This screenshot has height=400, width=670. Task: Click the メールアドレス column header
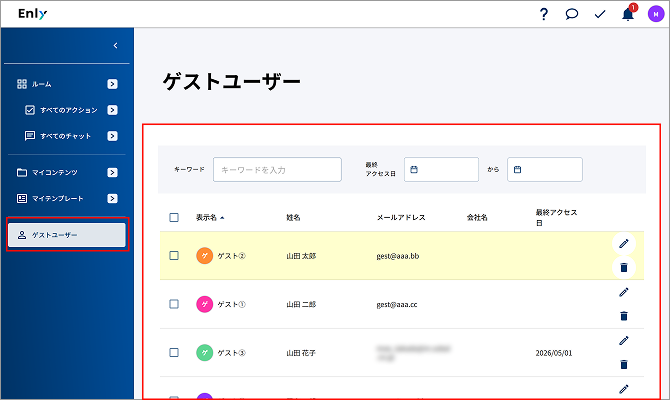pos(401,218)
